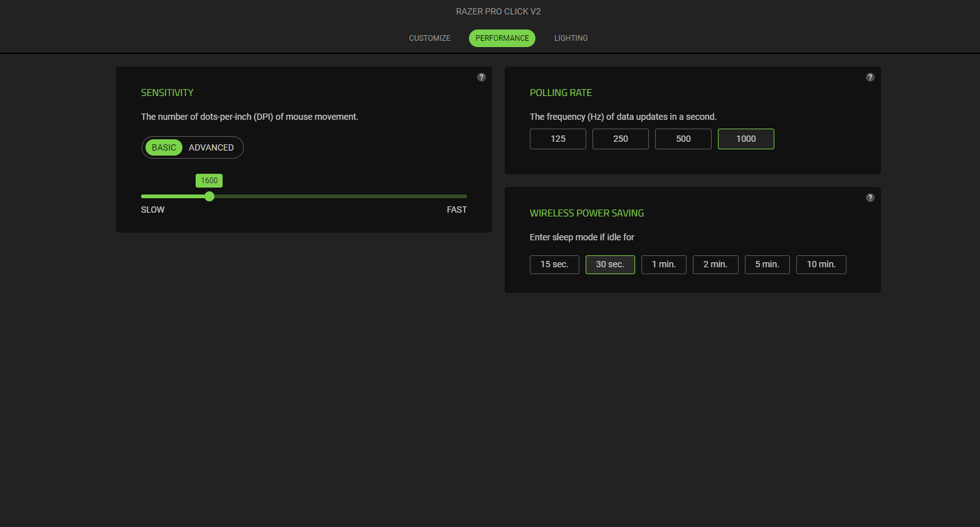980x527 pixels.
Task: Click the FAST label under slider
Action: click(x=457, y=210)
